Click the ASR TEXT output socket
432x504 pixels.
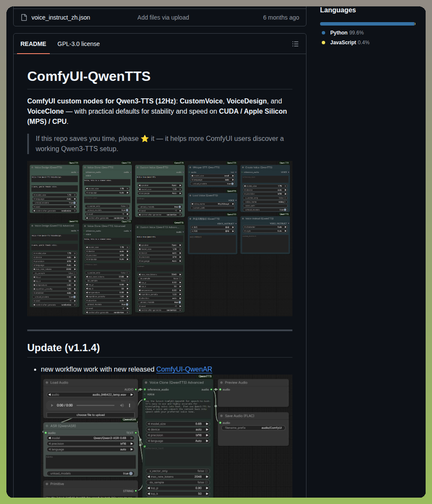(x=136, y=433)
